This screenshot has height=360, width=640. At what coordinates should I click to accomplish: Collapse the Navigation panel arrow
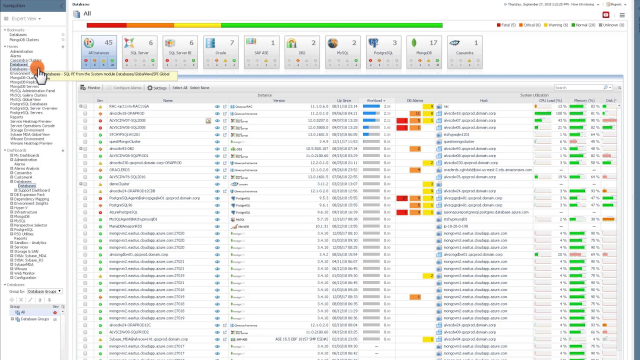[x=62, y=6]
